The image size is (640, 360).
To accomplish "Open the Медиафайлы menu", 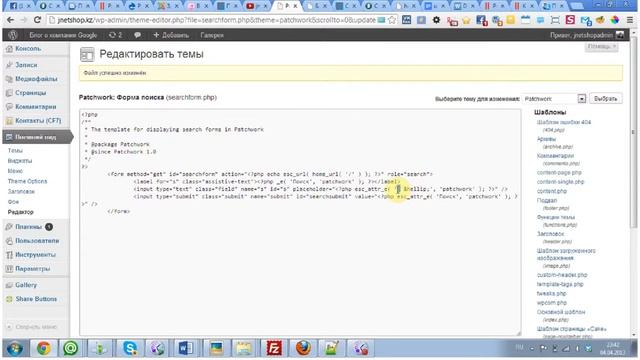I will click(x=36, y=78).
